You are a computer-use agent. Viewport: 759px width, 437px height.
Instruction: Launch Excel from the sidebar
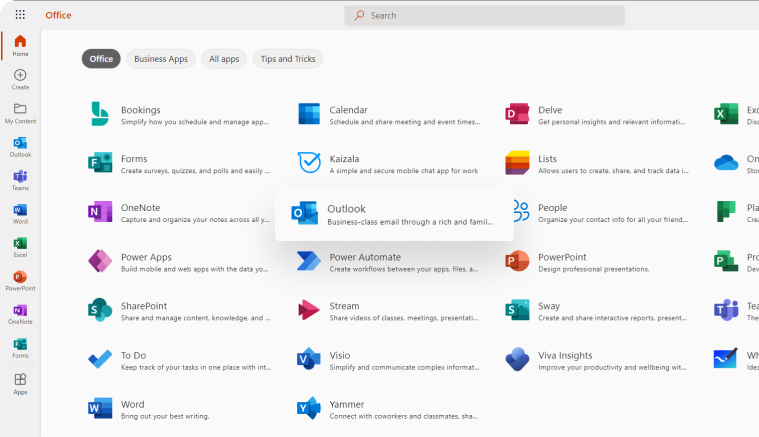(x=20, y=247)
